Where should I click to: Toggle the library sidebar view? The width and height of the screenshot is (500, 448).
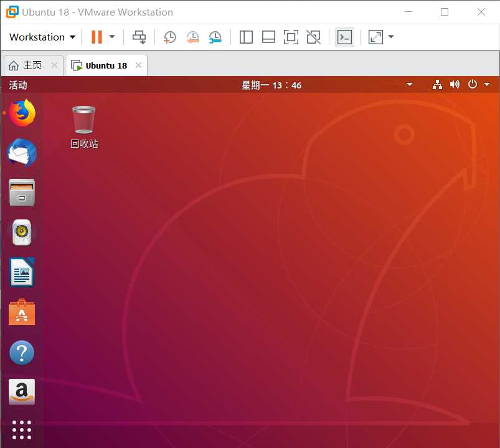tap(246, 37)
